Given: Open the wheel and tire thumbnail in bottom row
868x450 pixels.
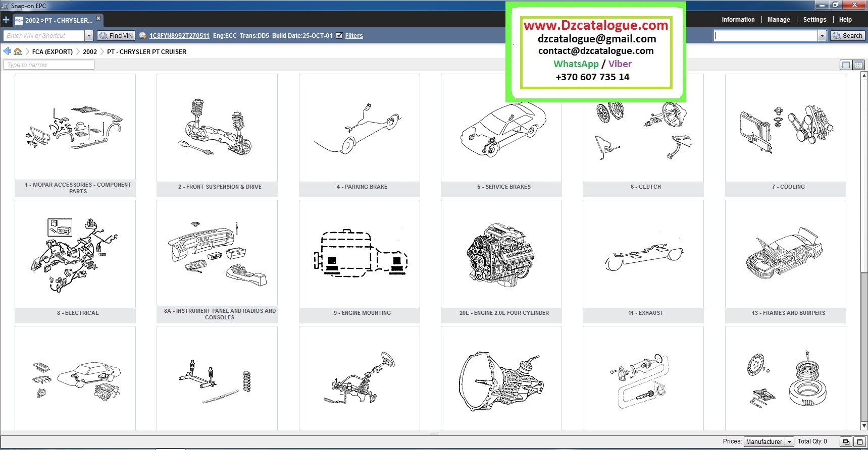Looking at the screenshot, I should (786, 378).
